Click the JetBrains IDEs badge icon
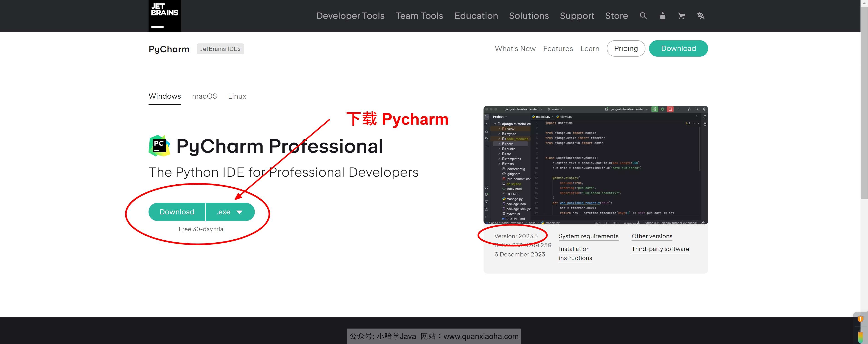 point(220,49)
